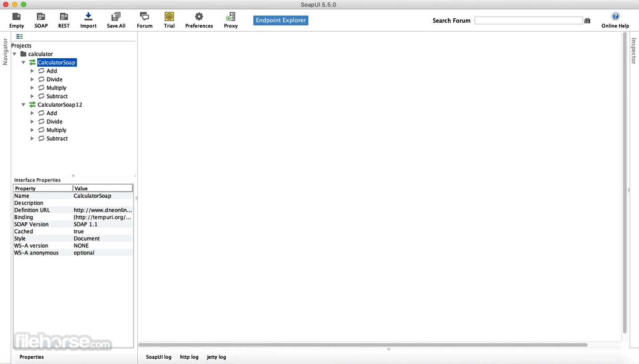Viewport: 639px width, 364px height.
Task: Expand the Add operation under CalculatorSoap12
Action: coord(32,113)
